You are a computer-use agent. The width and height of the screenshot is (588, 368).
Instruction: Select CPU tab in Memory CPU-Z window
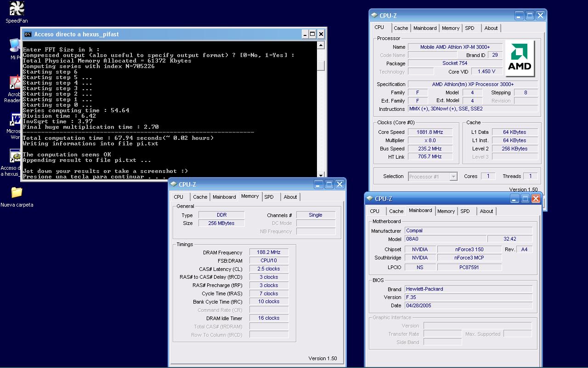coord(179,197)
